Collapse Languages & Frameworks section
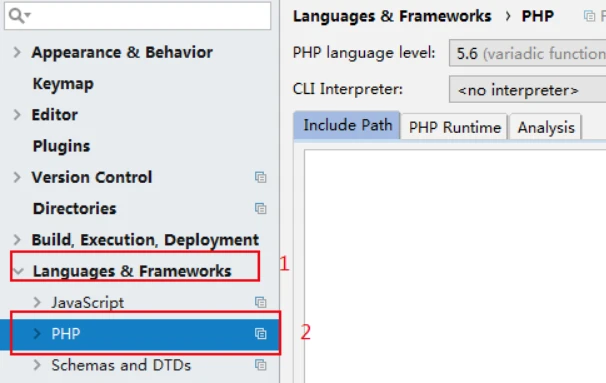The height and width of the screenshot is (383, 606). coord(19,271)
